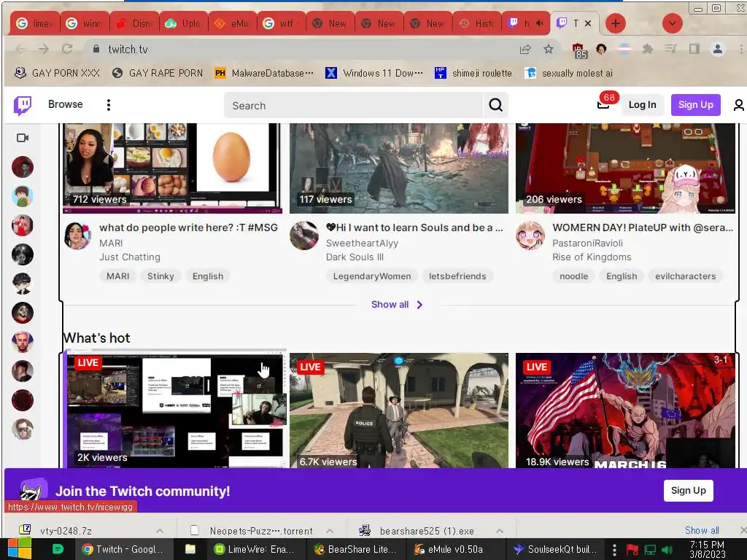Switch to the 'winn' browser tab

[x=85, y=23]
